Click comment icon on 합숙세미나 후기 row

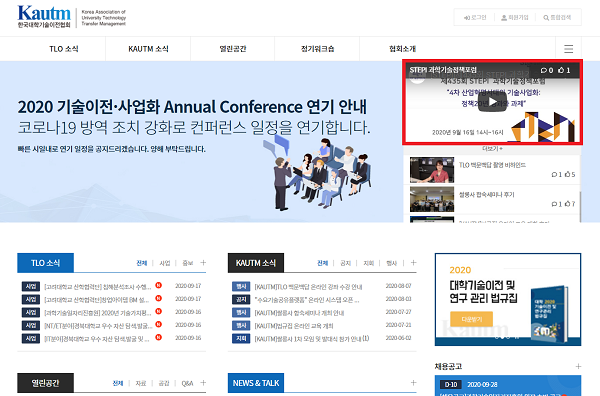554,204
